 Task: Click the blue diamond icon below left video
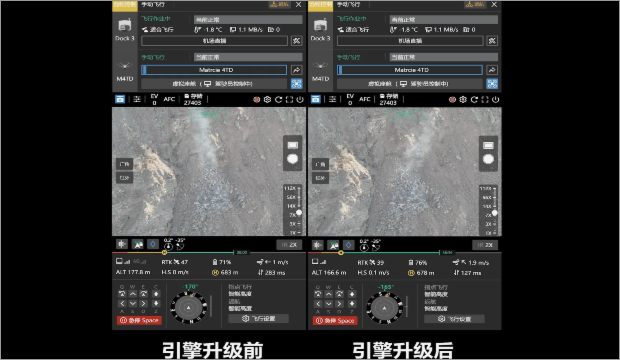pyautogui.click(x=153, y=244)
